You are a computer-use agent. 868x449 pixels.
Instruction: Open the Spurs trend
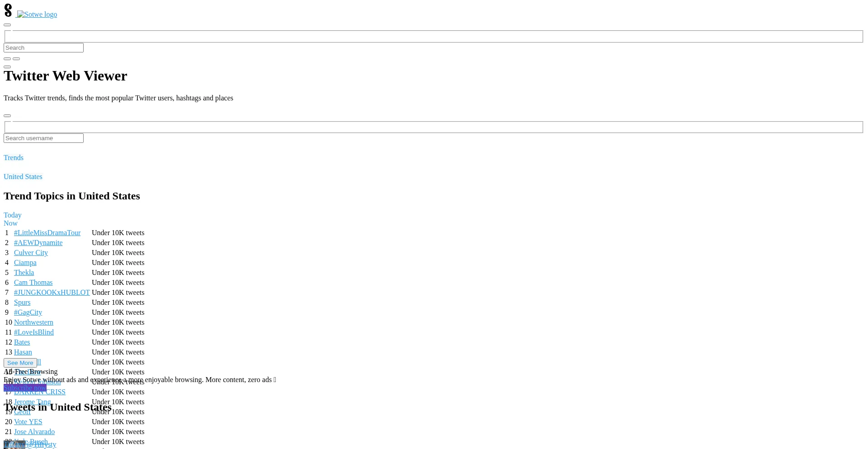(22, 302)
